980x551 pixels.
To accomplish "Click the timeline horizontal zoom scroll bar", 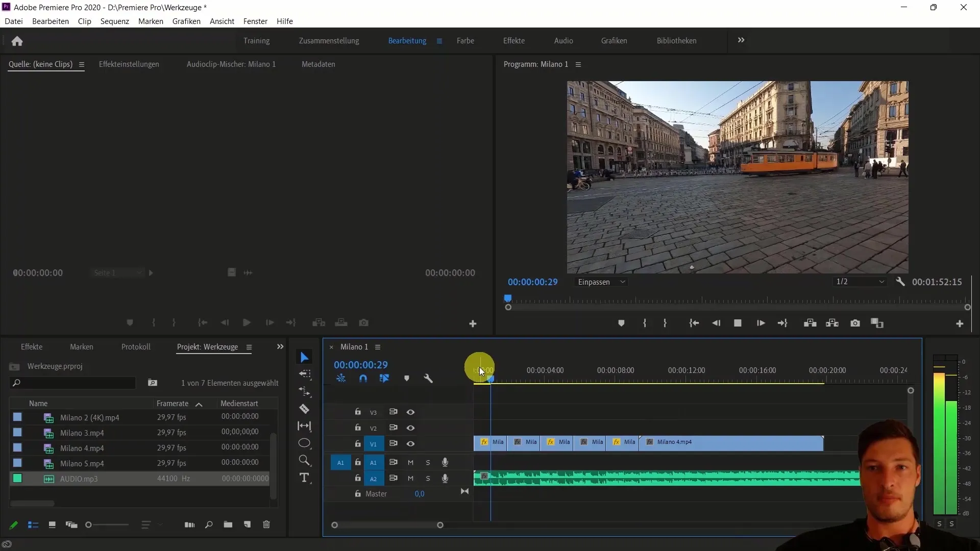I will click(x=387, y=525).
